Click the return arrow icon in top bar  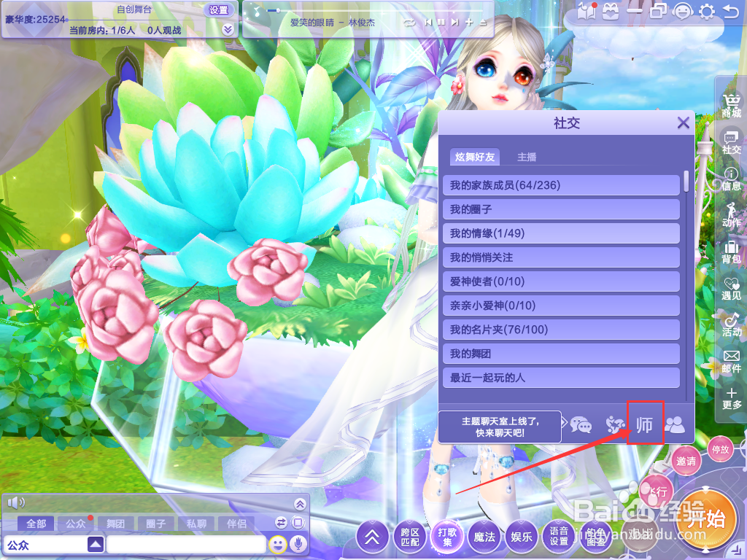coord(730,11)
